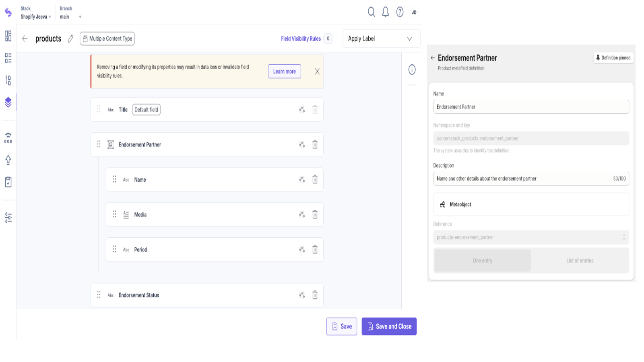Show the info panel icon
The width and height of the screenshot is (644, 362).
(412, 70)
